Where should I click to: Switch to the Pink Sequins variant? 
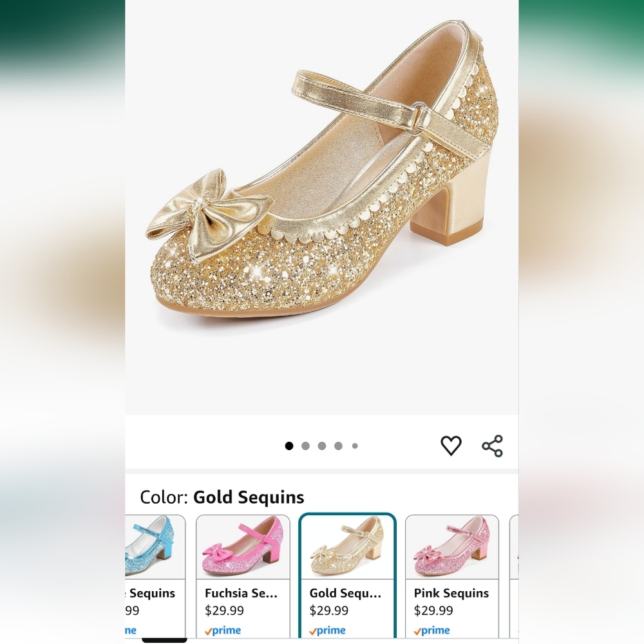pos(451,573)
